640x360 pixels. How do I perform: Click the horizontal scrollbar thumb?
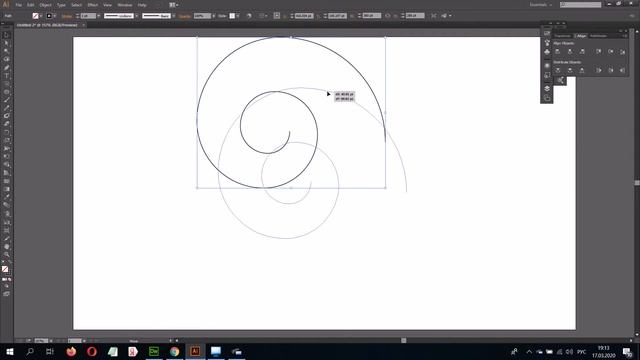pyautogui.click(x=403, y=340)
